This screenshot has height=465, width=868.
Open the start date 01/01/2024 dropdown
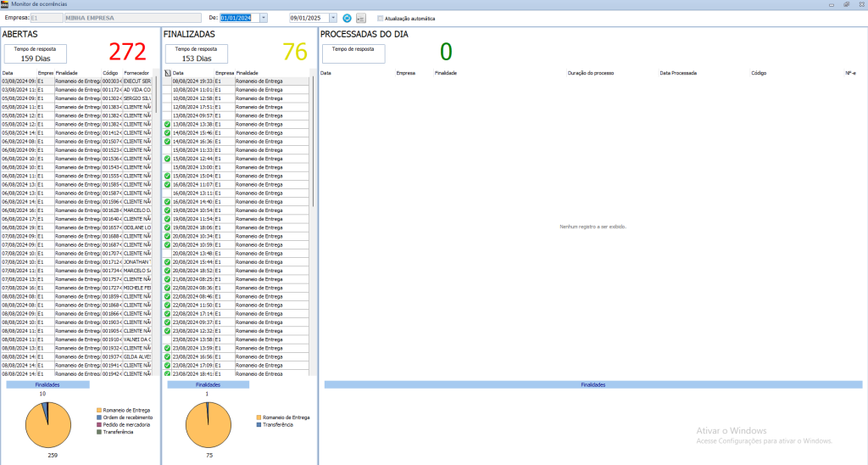(x=264, y=18)
